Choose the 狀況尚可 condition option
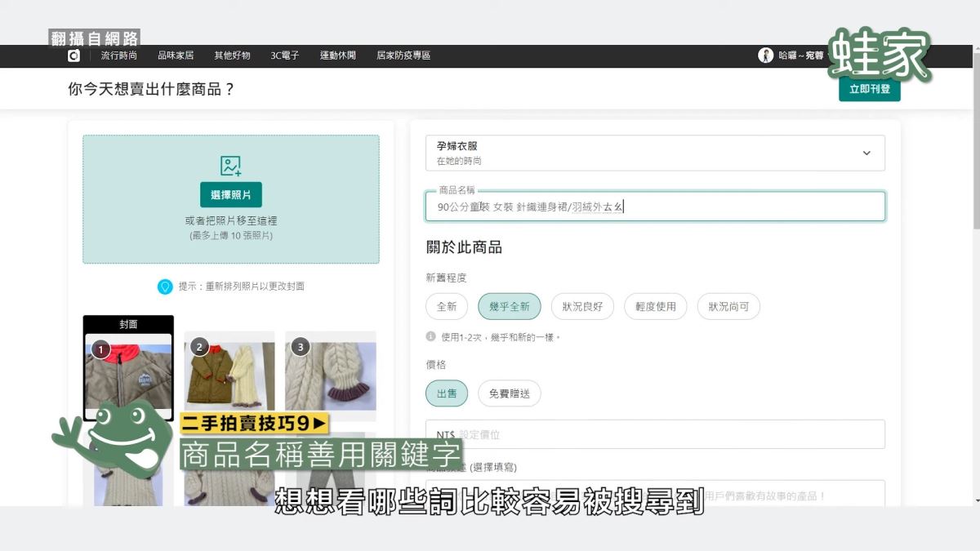The width and height of the screenshot is (980, 551). coord(728,307)
